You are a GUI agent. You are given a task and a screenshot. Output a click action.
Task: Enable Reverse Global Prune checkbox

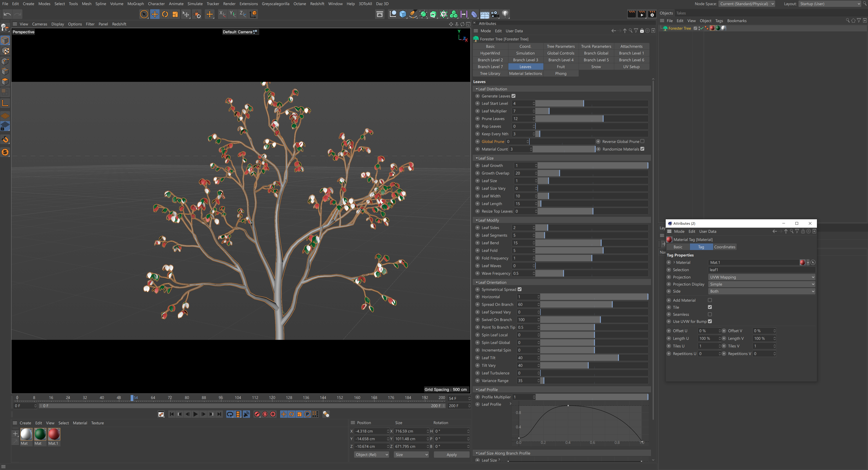[x=642, y=141]
